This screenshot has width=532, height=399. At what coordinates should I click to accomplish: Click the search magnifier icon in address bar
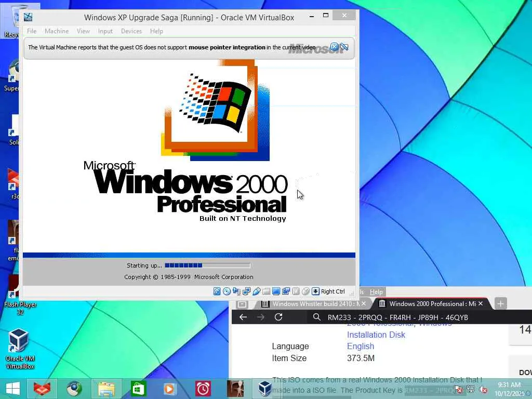pyautogui.click(x=316, y=317)
